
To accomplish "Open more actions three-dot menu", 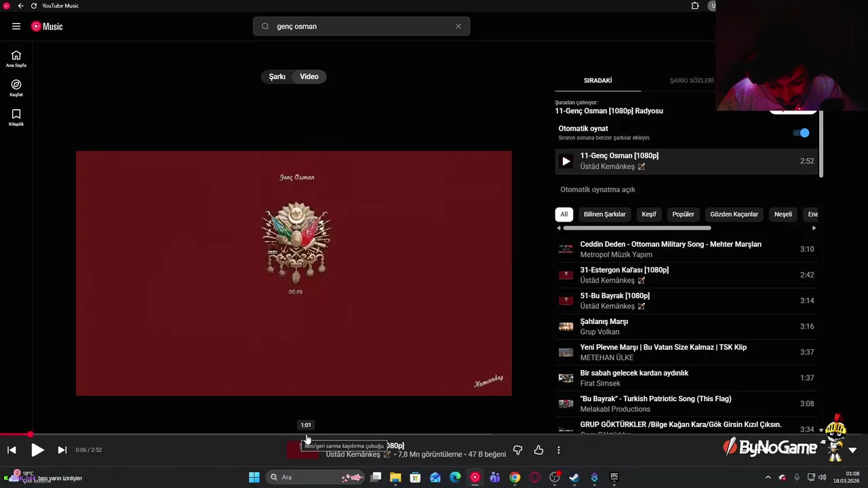I will coord(559,450).
